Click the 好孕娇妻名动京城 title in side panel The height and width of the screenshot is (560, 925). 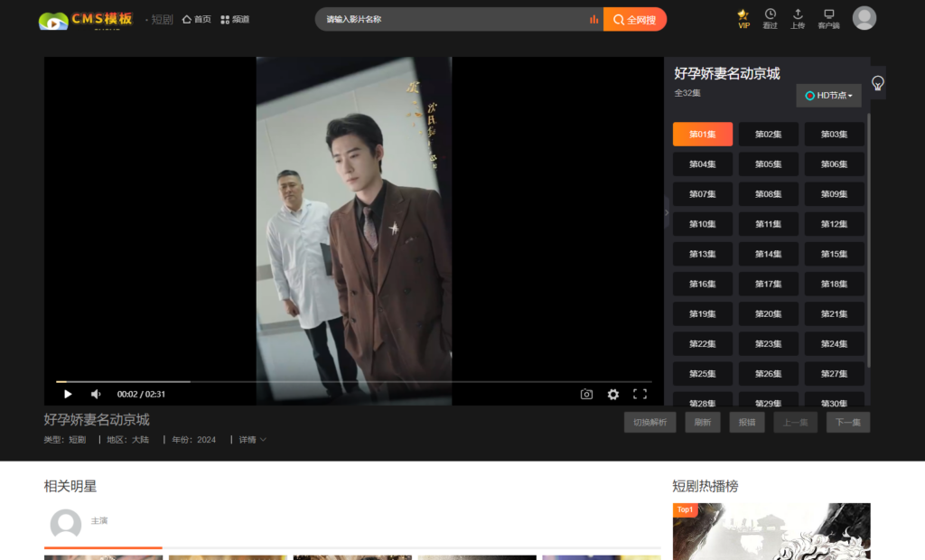point(727,74)
